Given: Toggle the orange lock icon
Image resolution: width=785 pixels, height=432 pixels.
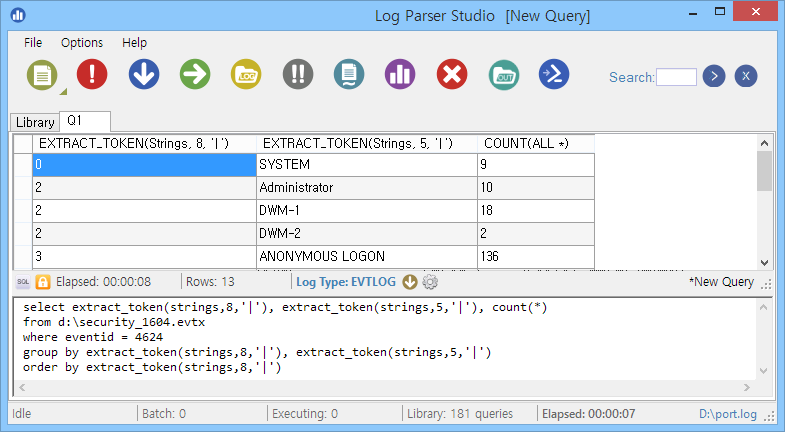Looking at the screenshot, I should tap(43, 282).
